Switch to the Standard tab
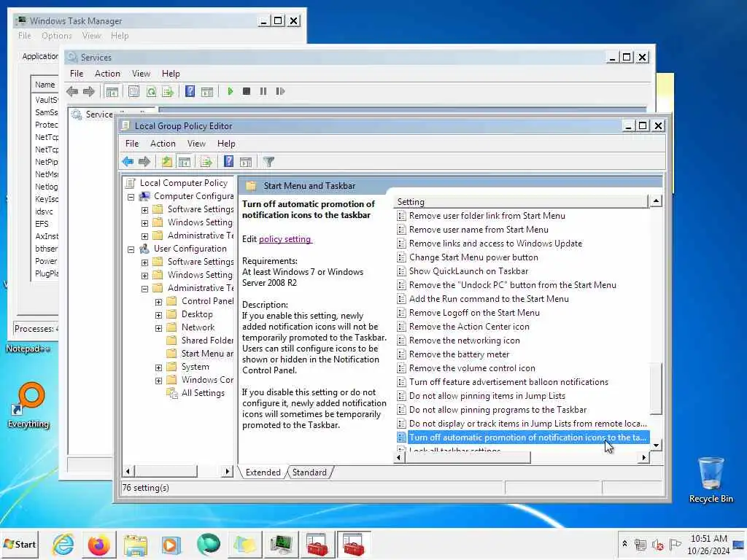Viewport: 747px width, 560px height. (309, 472)
